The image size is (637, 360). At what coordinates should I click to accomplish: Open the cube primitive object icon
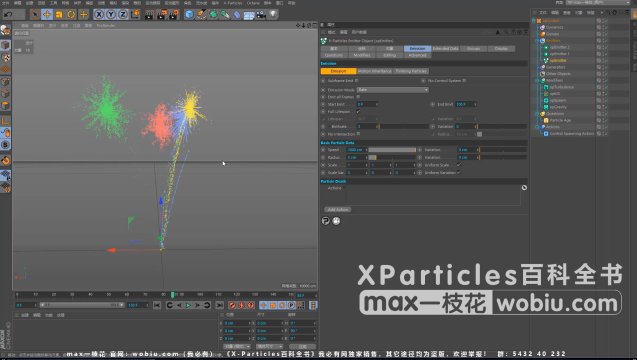(189, 15)
